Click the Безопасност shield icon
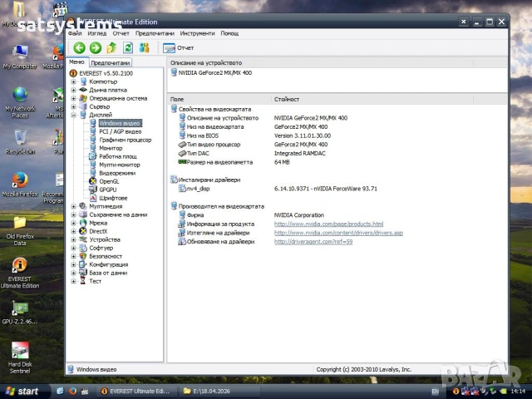532x399 pixels. coord(83,256)
